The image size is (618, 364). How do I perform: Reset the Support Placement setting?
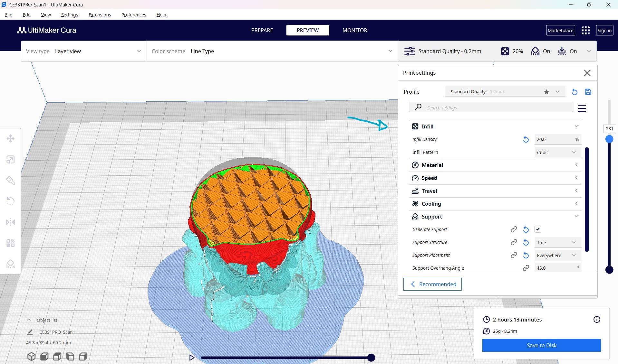pos(526,255)
